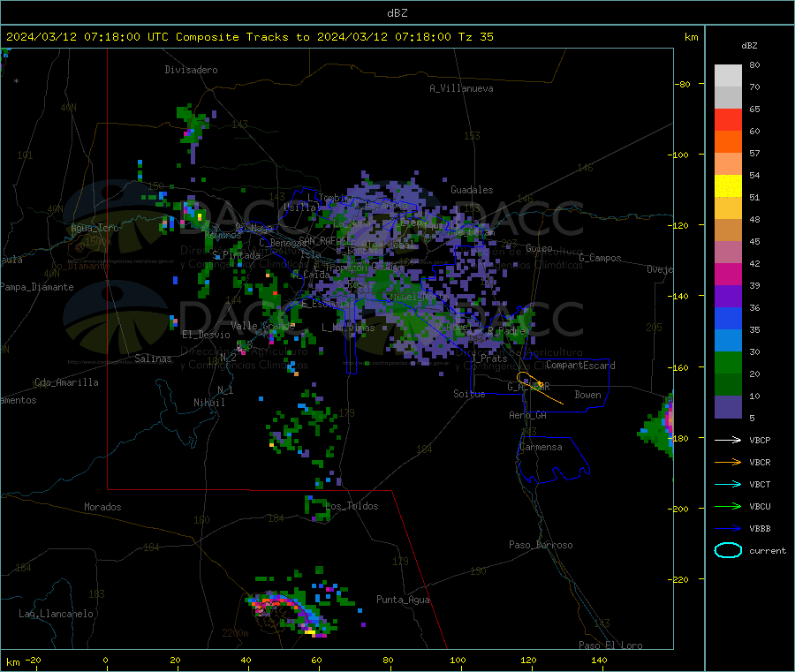795x672 pixels.
Task: Pick the purple swatch below 39 dBZ
Action: click(x=728, y=297)
